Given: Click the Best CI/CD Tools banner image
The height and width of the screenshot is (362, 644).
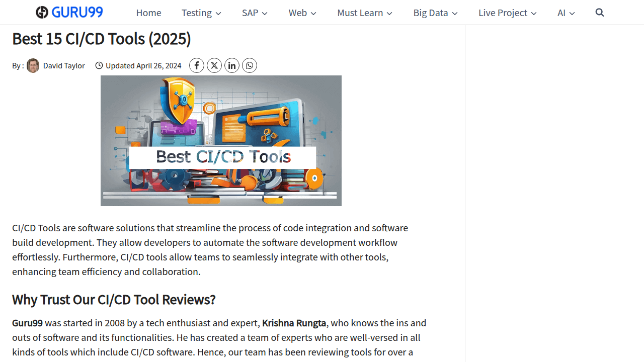Looking at the screenshot, I should [x=221, y=141].
